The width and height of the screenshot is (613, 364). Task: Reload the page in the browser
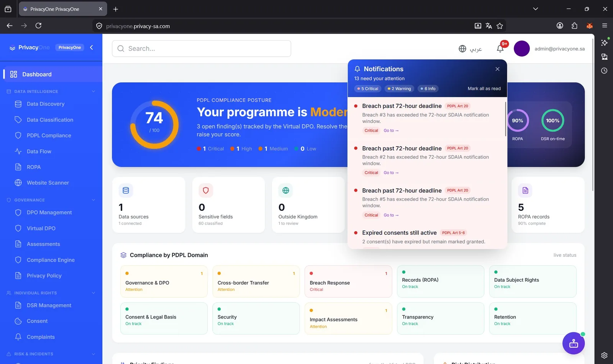(38, 26)
